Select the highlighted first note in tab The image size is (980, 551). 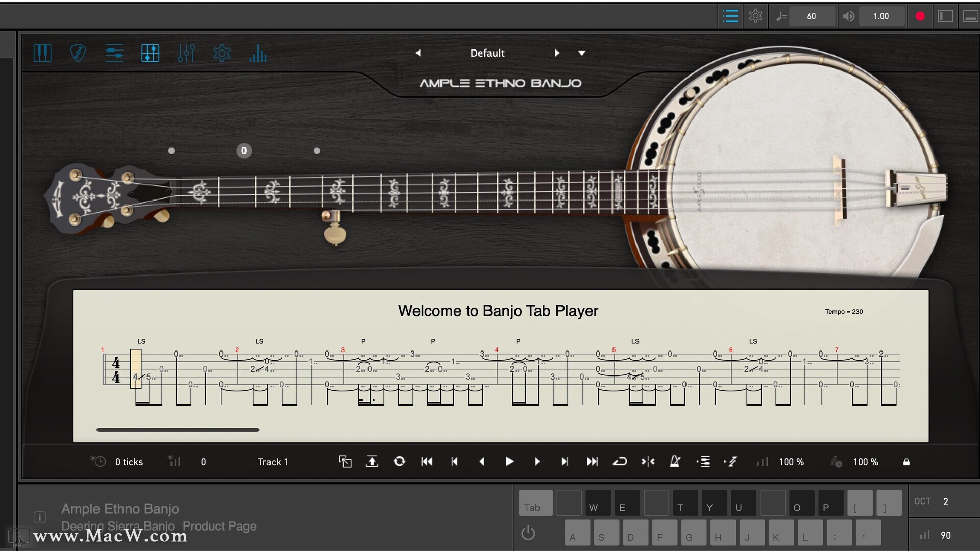136,368
